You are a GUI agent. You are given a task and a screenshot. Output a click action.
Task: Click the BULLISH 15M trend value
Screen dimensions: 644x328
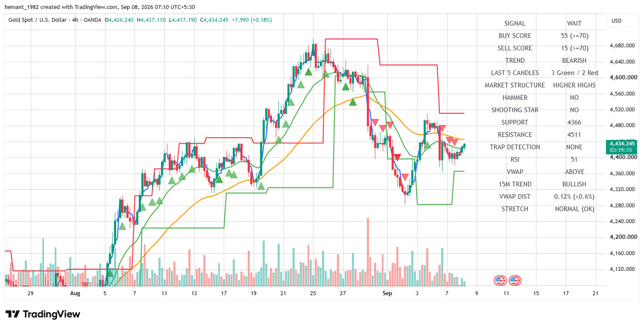point(574,184)
